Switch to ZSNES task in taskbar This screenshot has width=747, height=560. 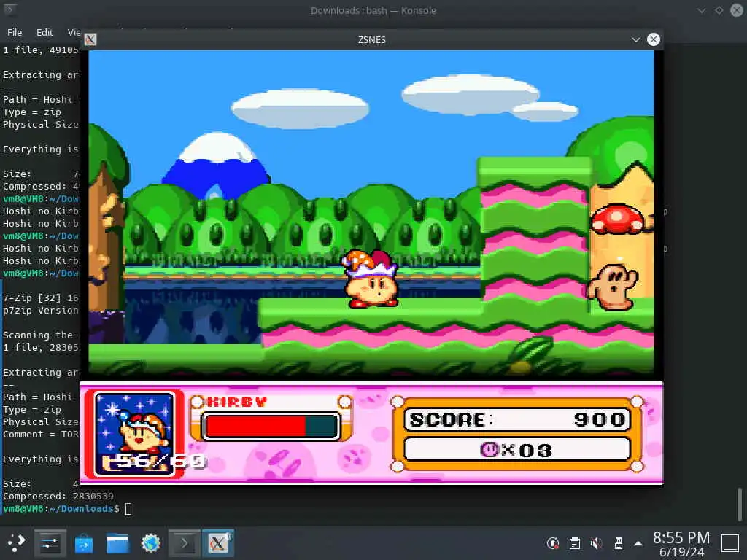(217, 542)
